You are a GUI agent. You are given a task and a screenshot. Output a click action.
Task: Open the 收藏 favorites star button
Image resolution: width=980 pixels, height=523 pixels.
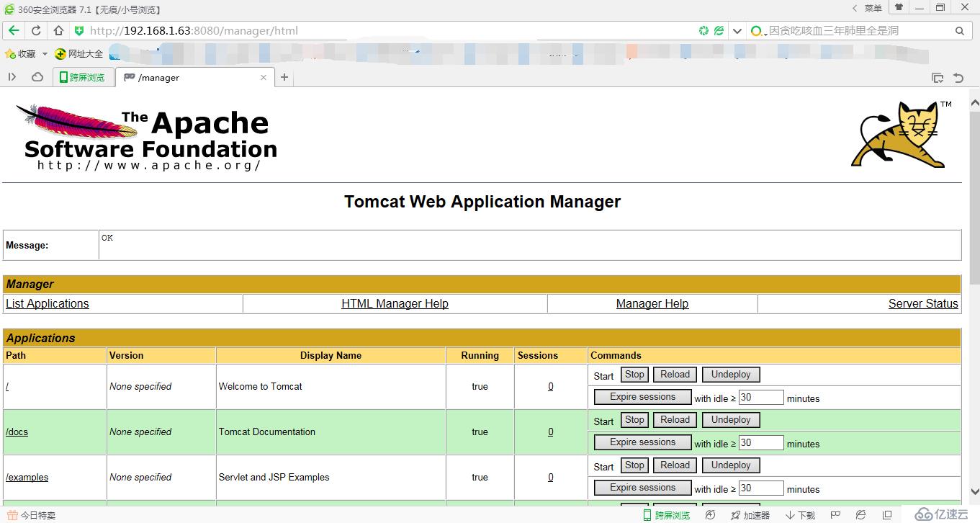(x=20, y=54)
